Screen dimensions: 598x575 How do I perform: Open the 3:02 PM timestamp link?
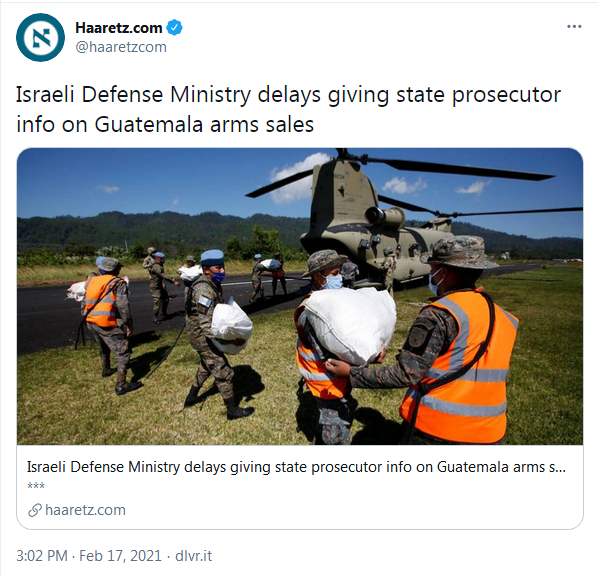point(42,556)
